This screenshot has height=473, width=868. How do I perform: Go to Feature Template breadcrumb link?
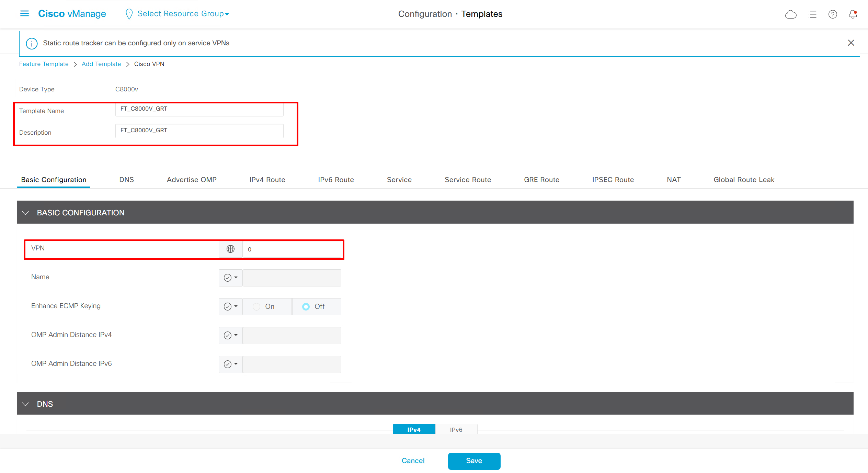tap(44, 64)
